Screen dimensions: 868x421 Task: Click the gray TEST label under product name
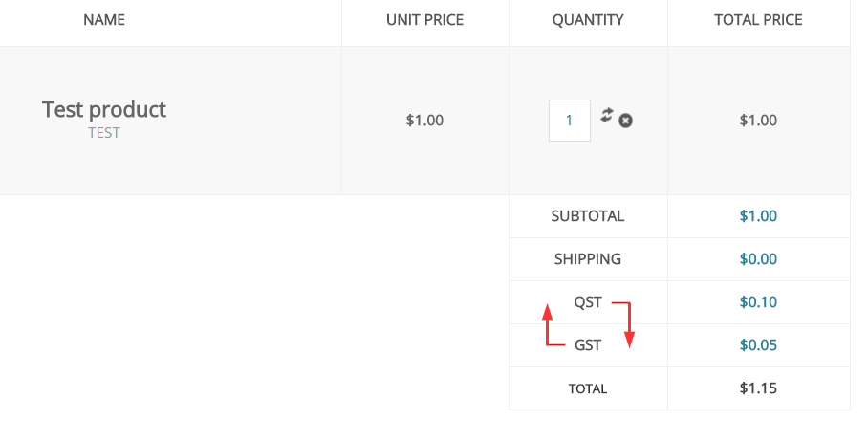(104, 133)
